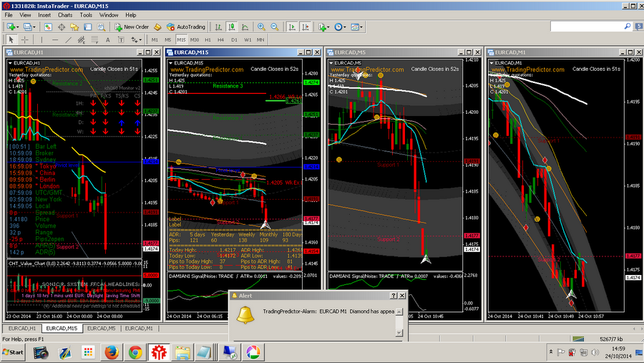This screenshot has height=363, width=644.
Task: Open the Help menu
Action: pos(131,15)
